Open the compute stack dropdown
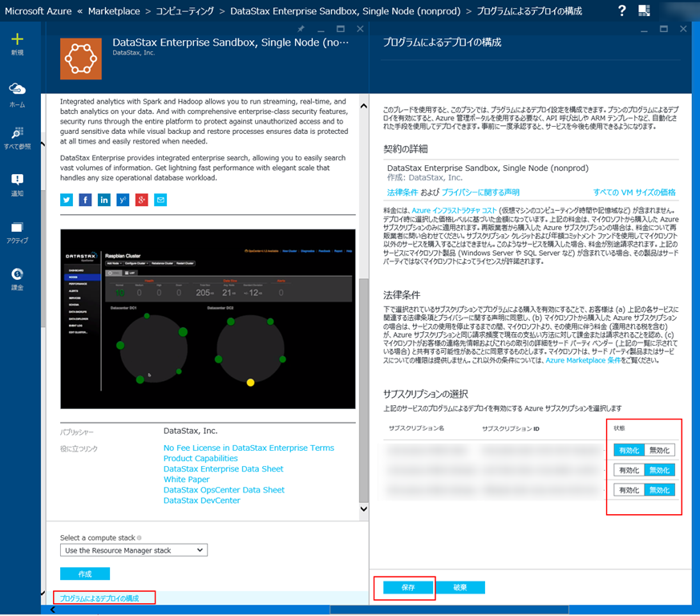 (x=133, y=550)
